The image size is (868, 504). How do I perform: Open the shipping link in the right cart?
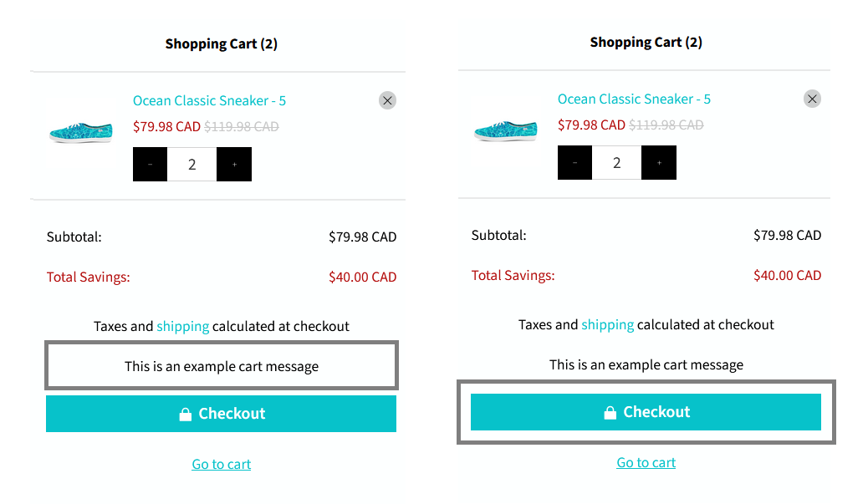pos(607,324)
